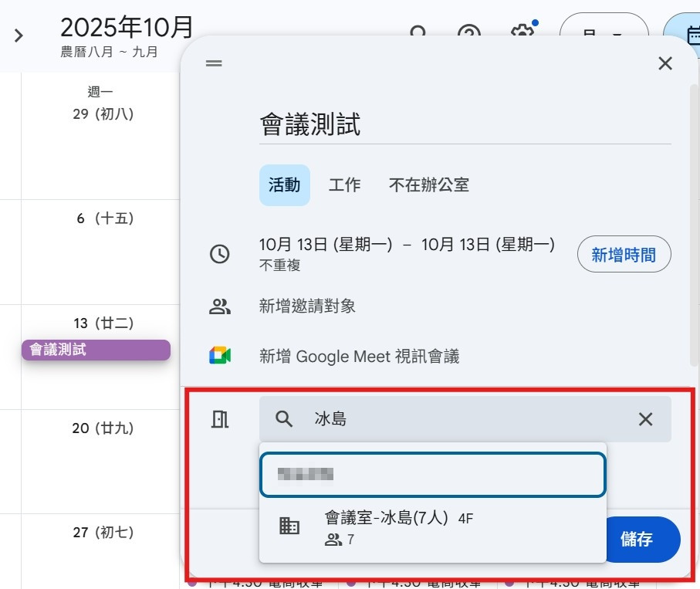Screen dimensions: 700x589
Task: Grab the dialog drag handle icon
Action: coord(214,63)
